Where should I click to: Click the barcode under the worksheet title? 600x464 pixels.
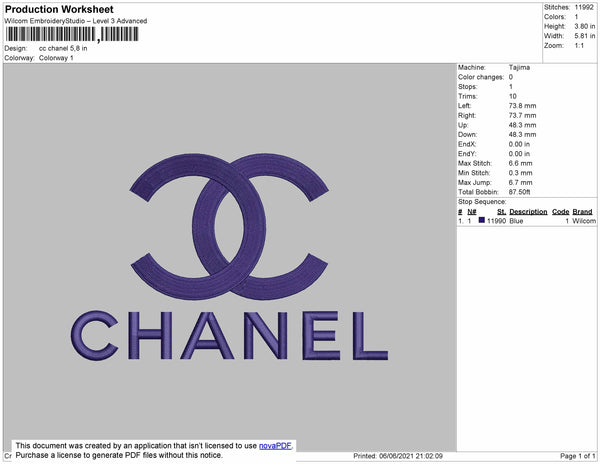[72, 34]
